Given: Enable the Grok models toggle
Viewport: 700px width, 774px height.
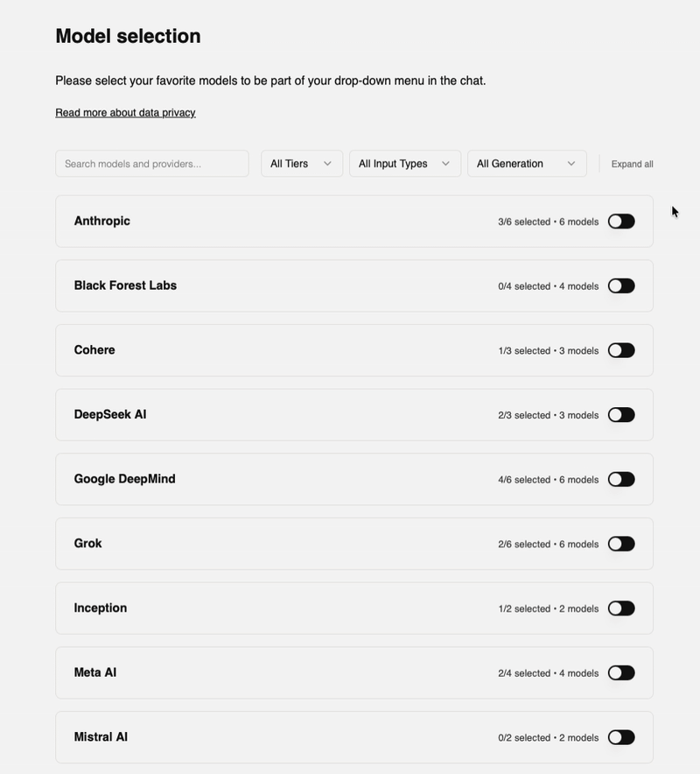Looking at the screenshot, I should pyautogui.click(x=620, y=544).
